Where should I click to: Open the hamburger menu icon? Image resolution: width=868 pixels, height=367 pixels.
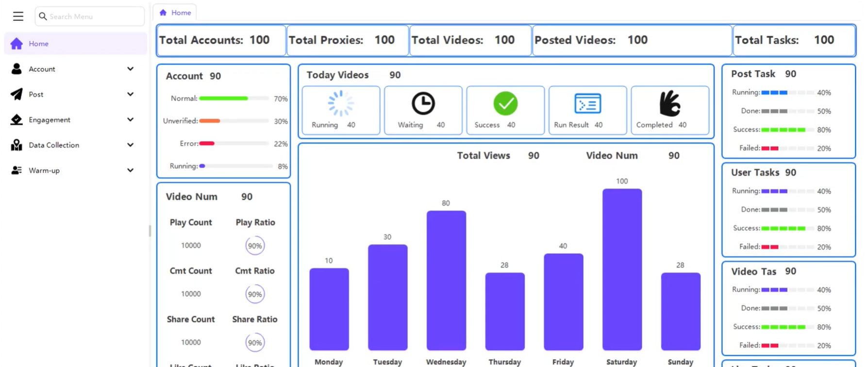click(18, 17)
